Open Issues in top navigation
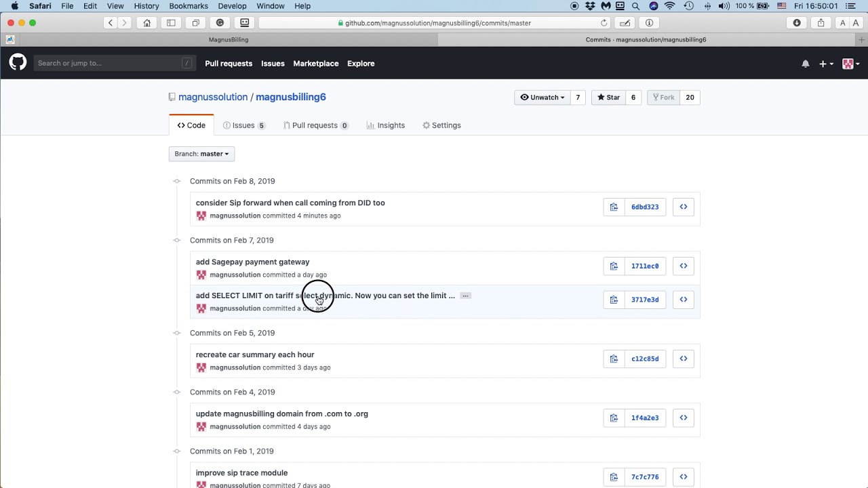This screenshot has width=868, height=488. (x=273, y=64)
